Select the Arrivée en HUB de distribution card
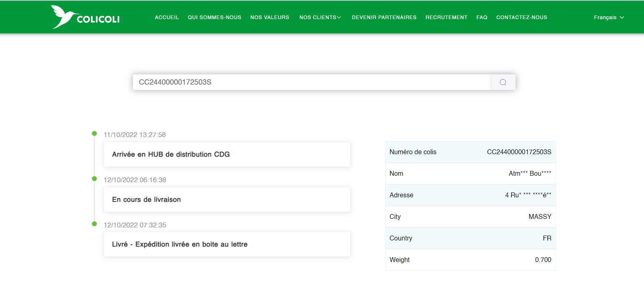Screen dimensions: 644x308 click(x=227, y=154)
